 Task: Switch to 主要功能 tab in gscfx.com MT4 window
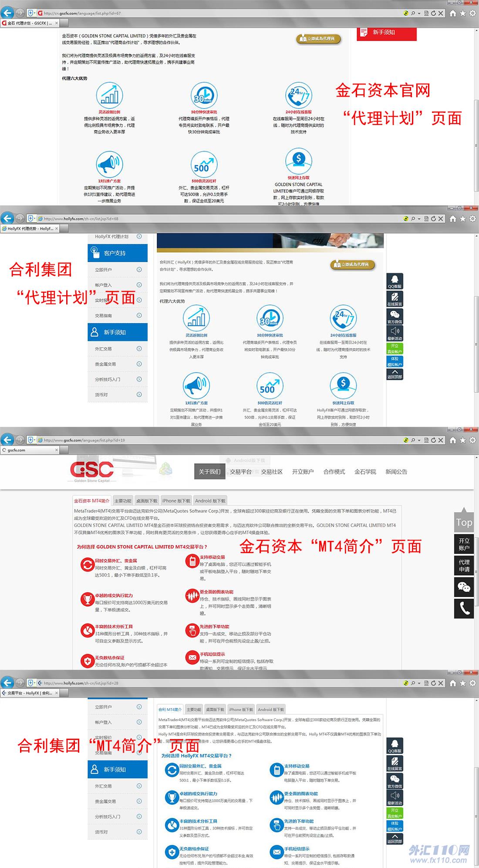(123, 500)
